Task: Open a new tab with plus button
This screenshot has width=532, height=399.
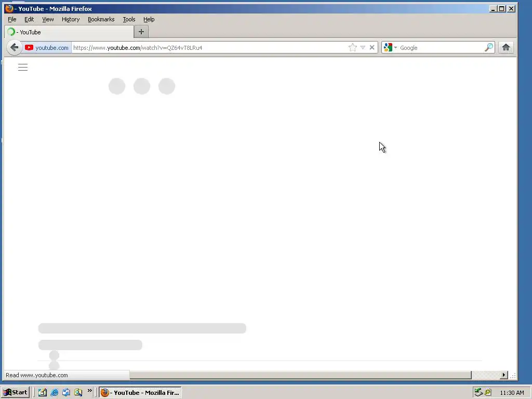Action: 141,32
